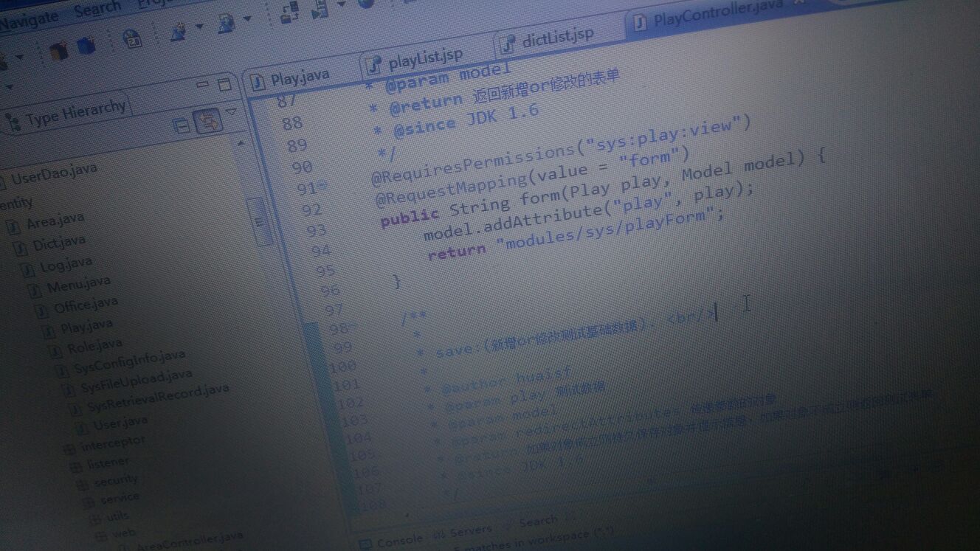Collapse the Javadoc fold at line 98
Viewport: 980px width, 551px height.
pyautogui.click(x=356, y=327)
